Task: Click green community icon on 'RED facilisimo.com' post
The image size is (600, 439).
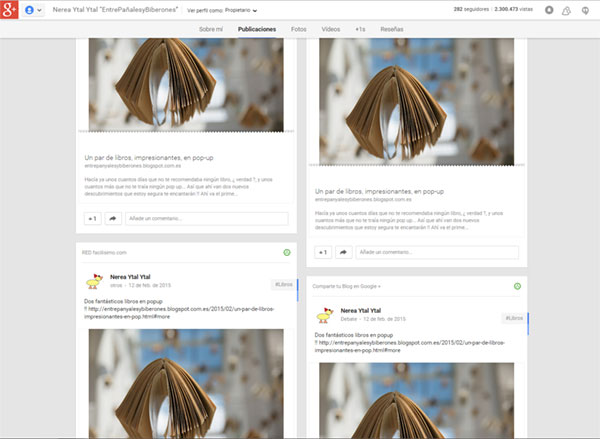Action: tap(287, 253)
